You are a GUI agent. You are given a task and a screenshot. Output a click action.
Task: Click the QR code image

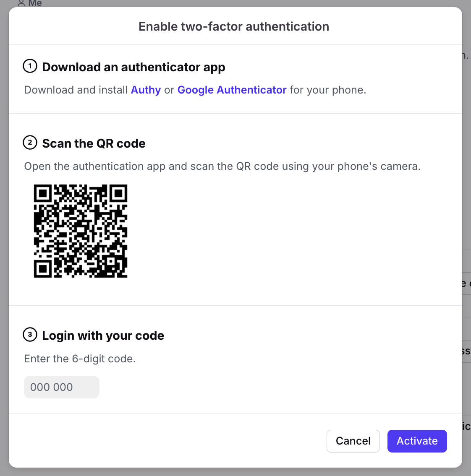click(81, 231)
